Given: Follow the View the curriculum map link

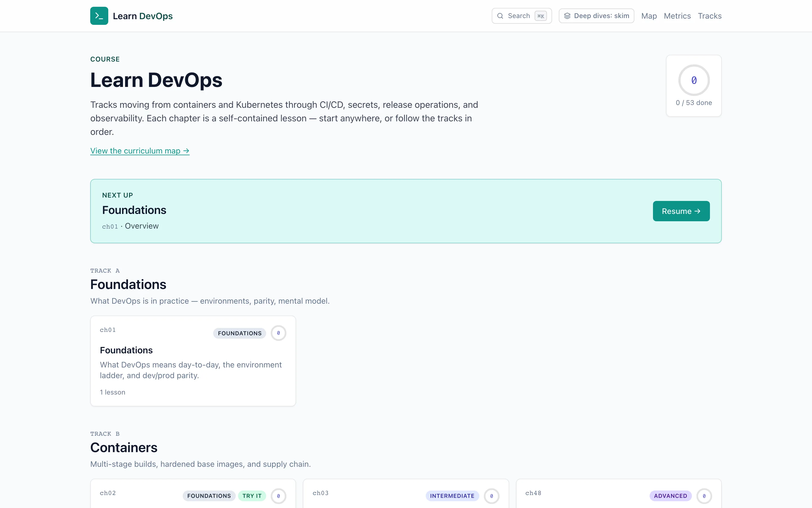Looking at the screenshot, I should click(x=140, y=151).
